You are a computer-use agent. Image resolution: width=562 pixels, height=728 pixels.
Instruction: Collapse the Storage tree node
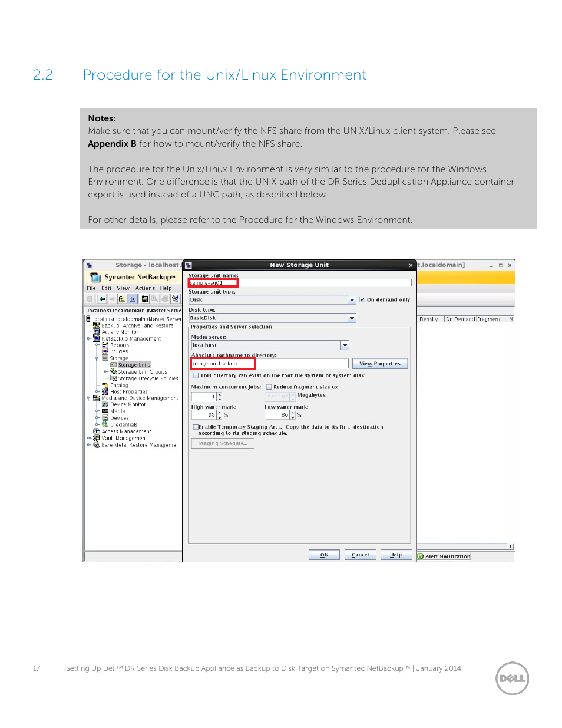[x=97, y=358]
